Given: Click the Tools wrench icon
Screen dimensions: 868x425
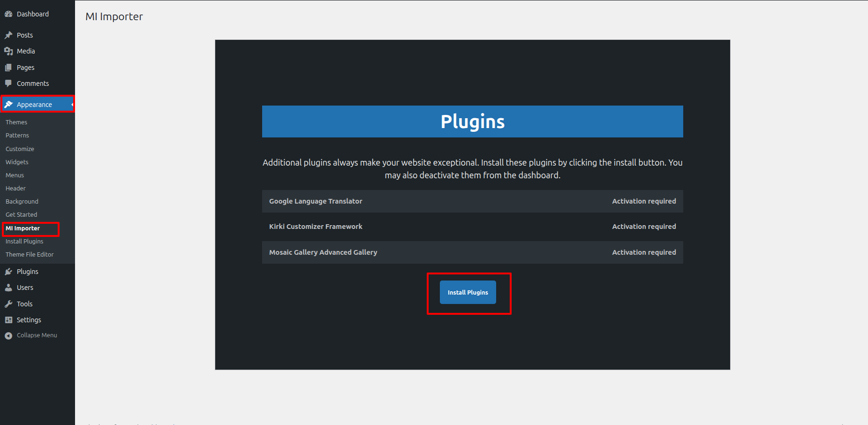Looking at the screenshot, I should [x=8, y=304].
